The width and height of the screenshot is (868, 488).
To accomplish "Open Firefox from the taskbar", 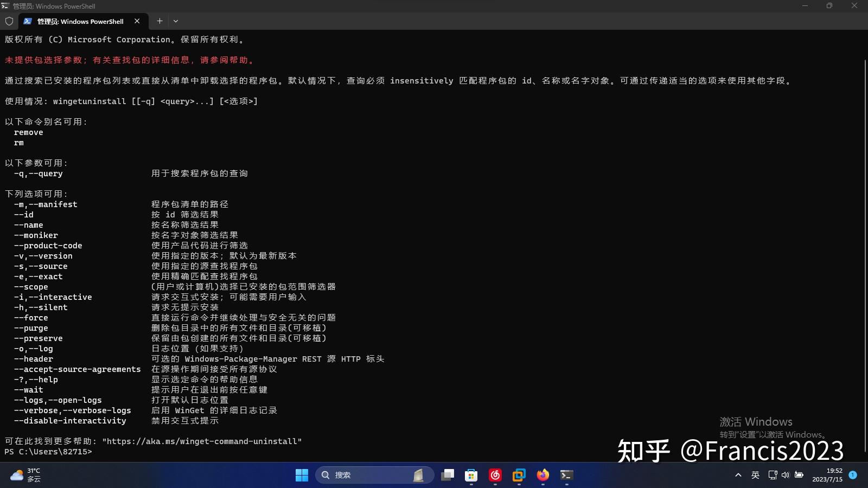I will pyautogui.click(x=543, y=475).
